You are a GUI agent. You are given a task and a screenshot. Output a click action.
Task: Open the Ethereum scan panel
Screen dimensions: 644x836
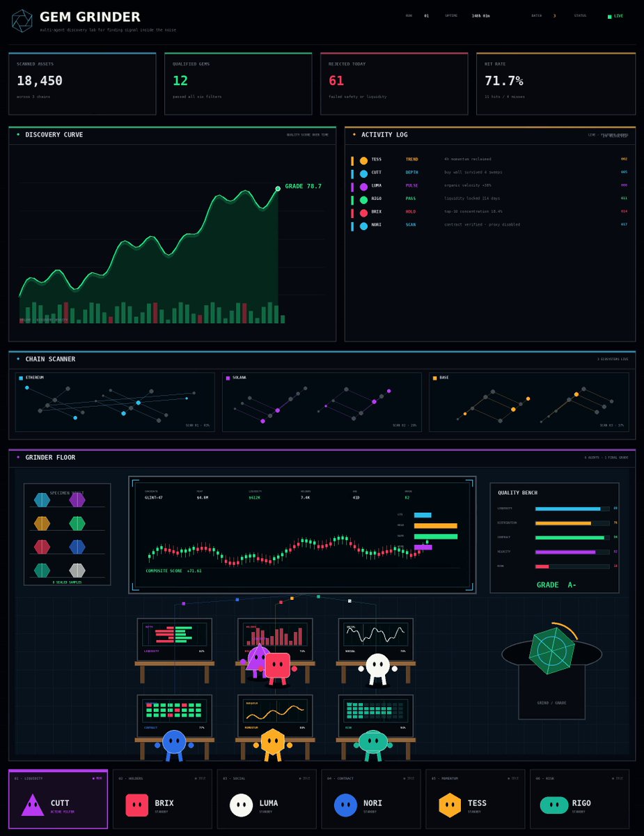[x=115, y=402]
